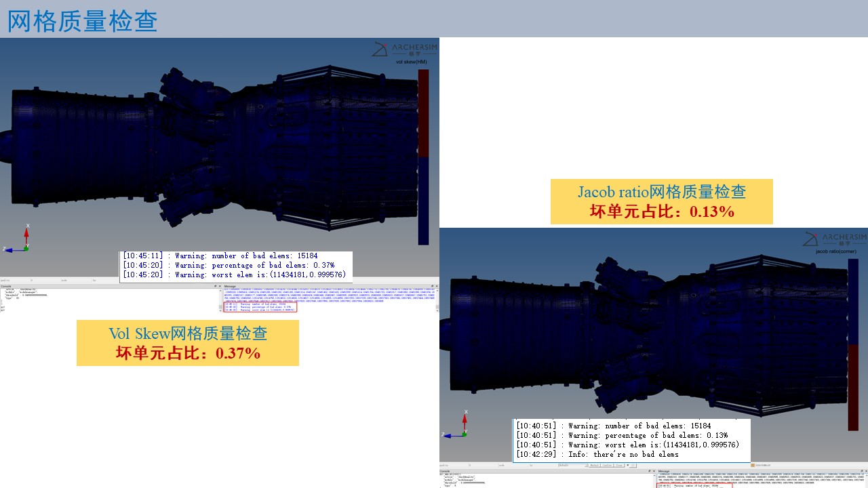The height and width of the screenshot is (488, 868).
Task: Click the red-outlined warnings in the left Message panel
Action: [260, 308]
